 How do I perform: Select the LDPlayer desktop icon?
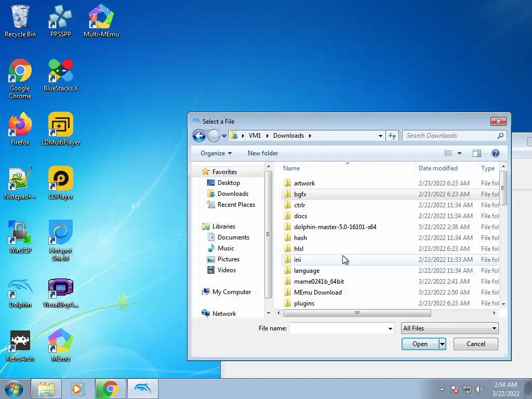point(60,183)
